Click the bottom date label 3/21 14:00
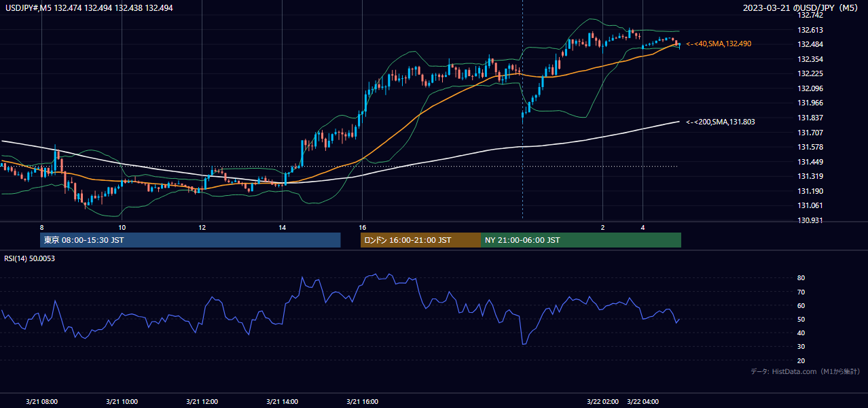 [x=282, y=401]
